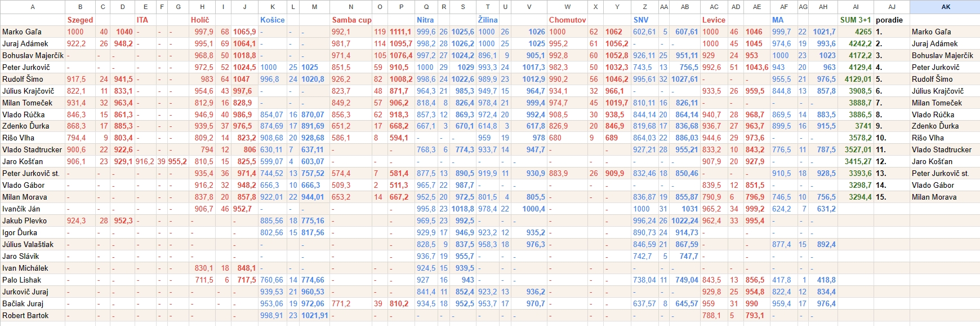Select the Košice heading cell
Screen dimensions: 980x326
(x=273, y=20)
